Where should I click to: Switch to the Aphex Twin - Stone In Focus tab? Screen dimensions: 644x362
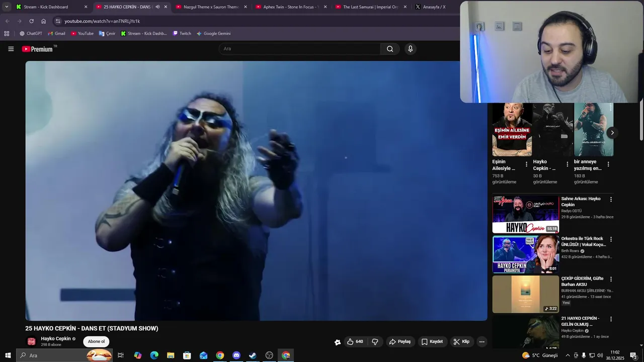coord(291,7)
